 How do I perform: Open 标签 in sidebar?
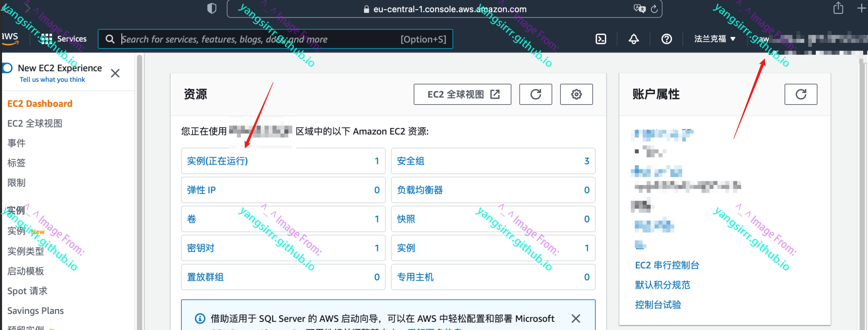(17, 163)
